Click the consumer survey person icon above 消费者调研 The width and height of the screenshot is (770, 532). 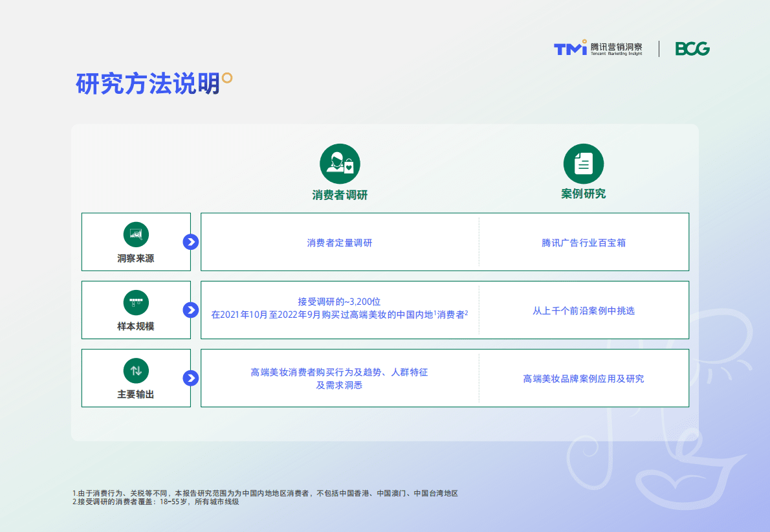[x=338, y=163]
